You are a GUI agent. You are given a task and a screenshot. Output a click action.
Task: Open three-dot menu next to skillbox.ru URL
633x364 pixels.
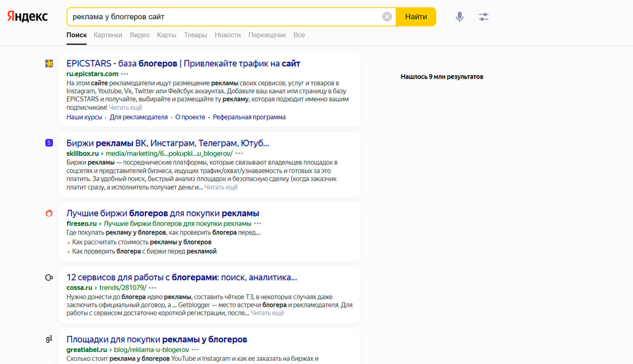coord(239,153)
